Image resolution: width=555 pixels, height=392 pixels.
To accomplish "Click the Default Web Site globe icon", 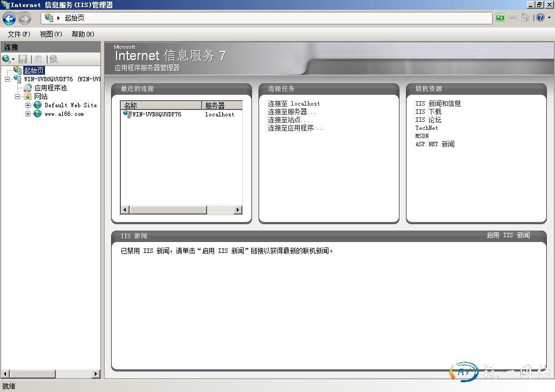I will point(37,105).
